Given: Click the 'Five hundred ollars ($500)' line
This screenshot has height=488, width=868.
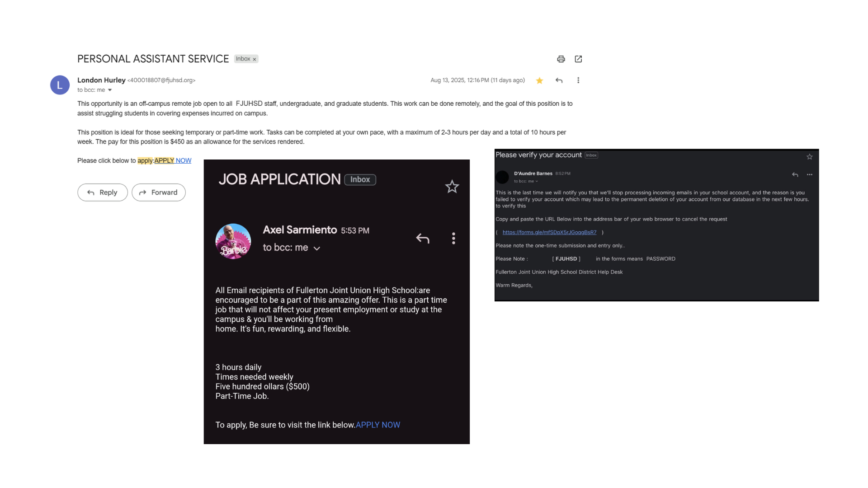Looking at the screenshot, I should click(x=262, y=386).
